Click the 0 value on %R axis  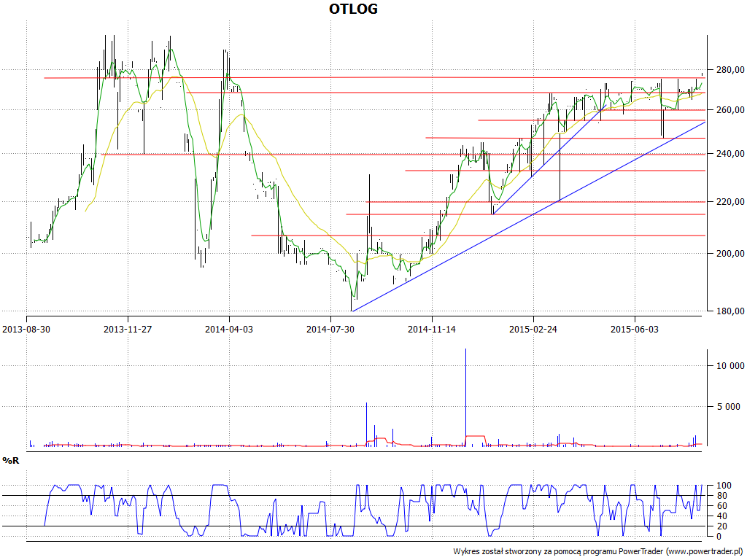click(x=719, y=536)
